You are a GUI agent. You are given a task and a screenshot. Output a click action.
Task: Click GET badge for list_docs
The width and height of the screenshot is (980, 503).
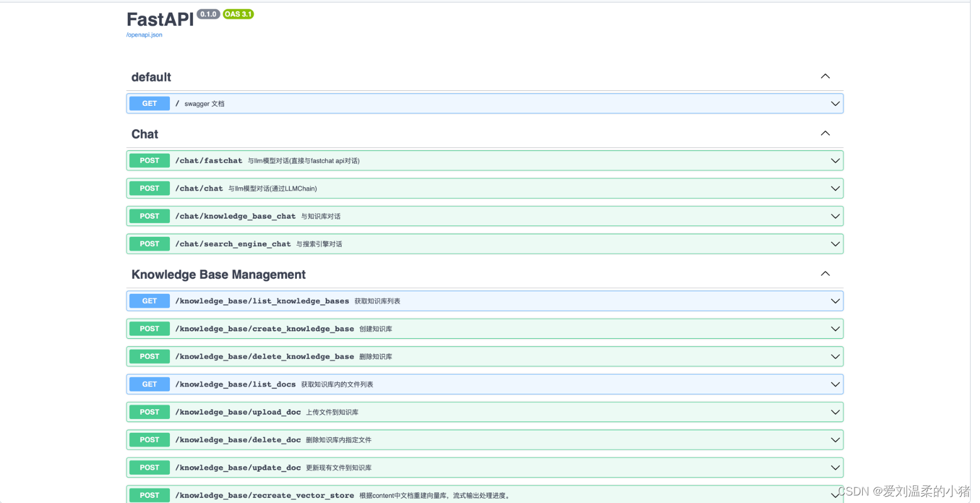coord(150,384)
